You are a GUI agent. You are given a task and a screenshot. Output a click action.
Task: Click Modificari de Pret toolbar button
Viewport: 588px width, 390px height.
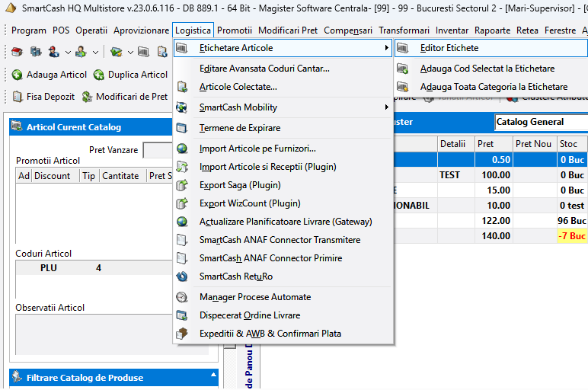click(x=125, y=97)
